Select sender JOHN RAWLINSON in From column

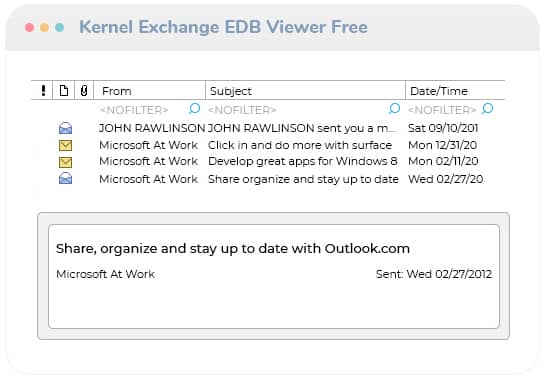[x=152, y=128]
